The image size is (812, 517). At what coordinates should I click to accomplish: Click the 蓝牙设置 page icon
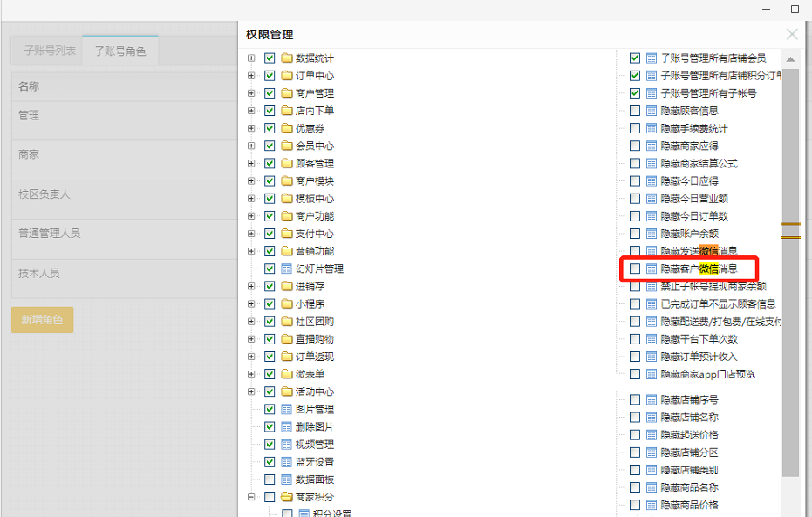[x=287, y=462]
